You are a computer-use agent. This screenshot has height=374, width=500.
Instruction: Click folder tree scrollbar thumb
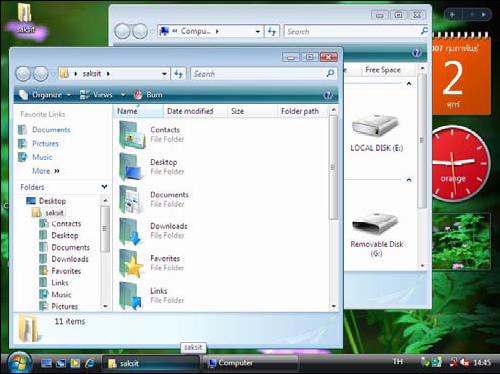point(105,229)
